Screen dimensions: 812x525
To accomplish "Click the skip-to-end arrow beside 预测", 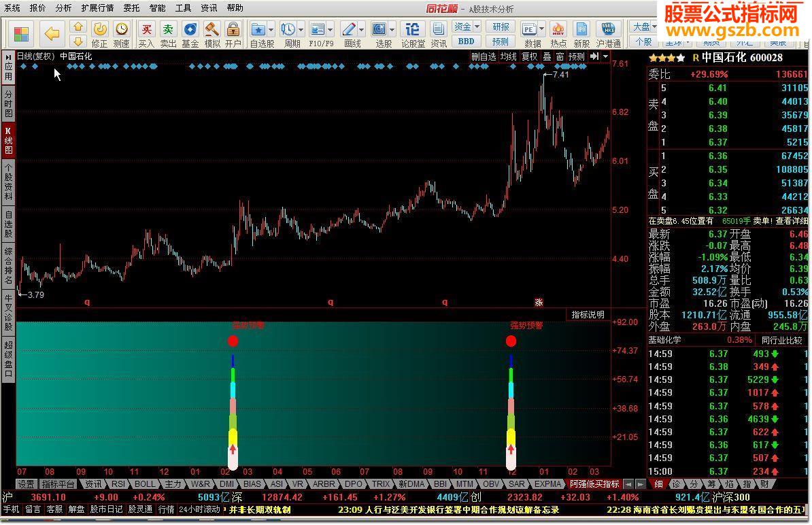I will (x=594, y=56).
